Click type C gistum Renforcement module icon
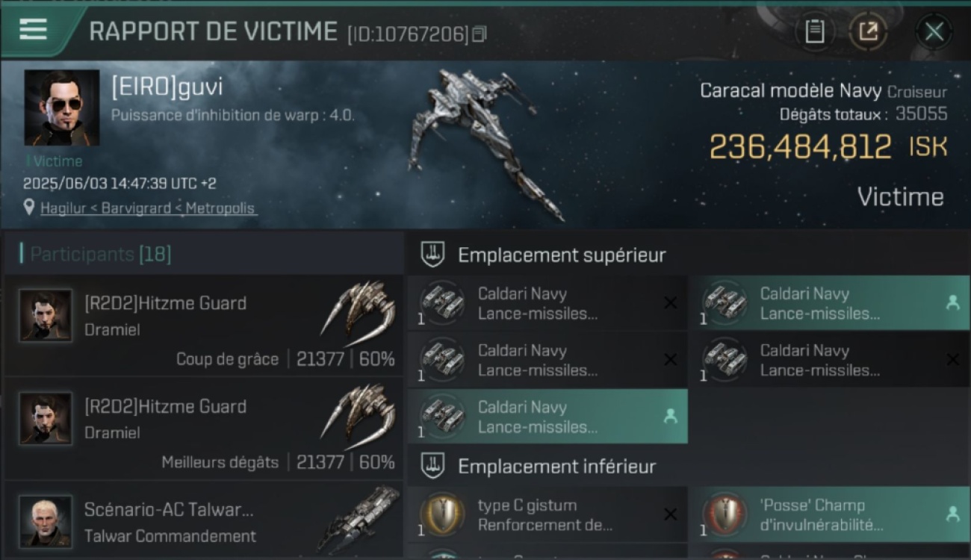The image size is (971, 560). (x=441, y=515)
